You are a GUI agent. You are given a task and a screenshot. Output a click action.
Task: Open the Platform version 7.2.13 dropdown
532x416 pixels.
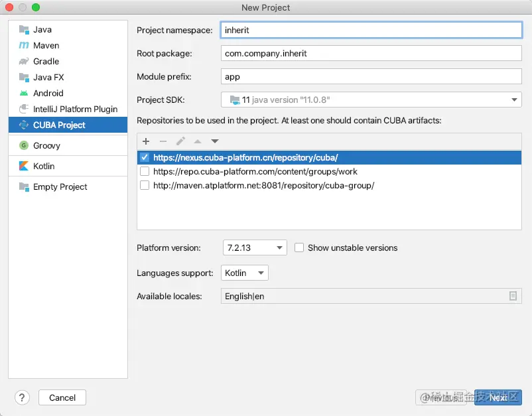pos(255,247)
